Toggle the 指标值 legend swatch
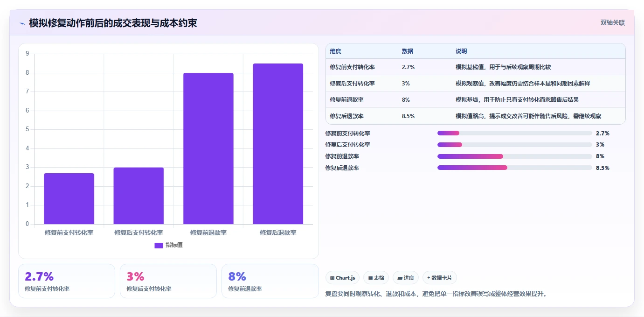The image size is (644, 317). [x=159, y=245]
